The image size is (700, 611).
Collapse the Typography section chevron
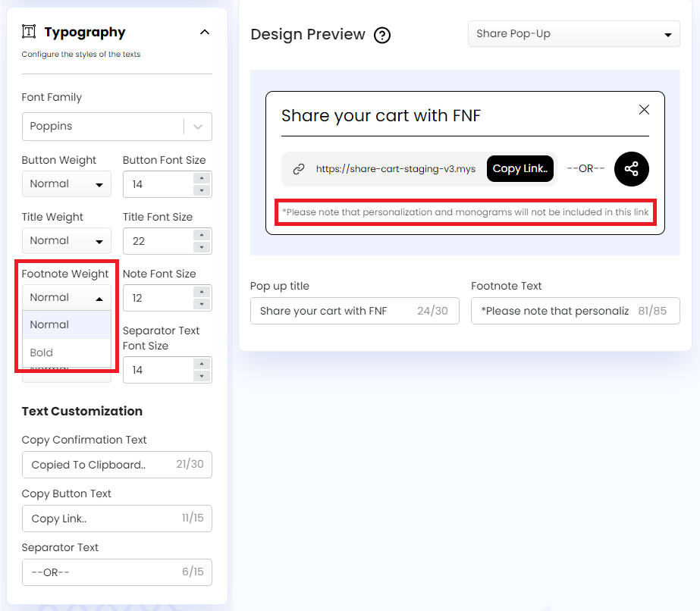coord(204,32)
